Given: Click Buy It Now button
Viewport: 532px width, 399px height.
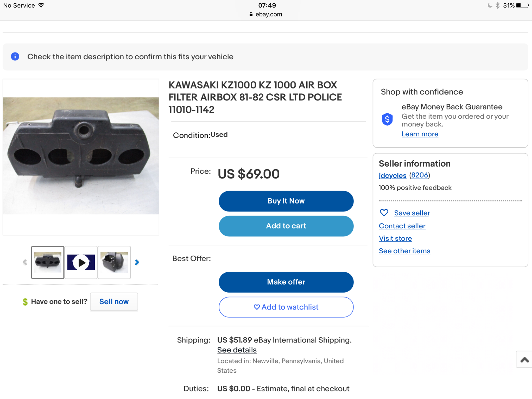Looking at the screenshot, I should tap(286, 201).
